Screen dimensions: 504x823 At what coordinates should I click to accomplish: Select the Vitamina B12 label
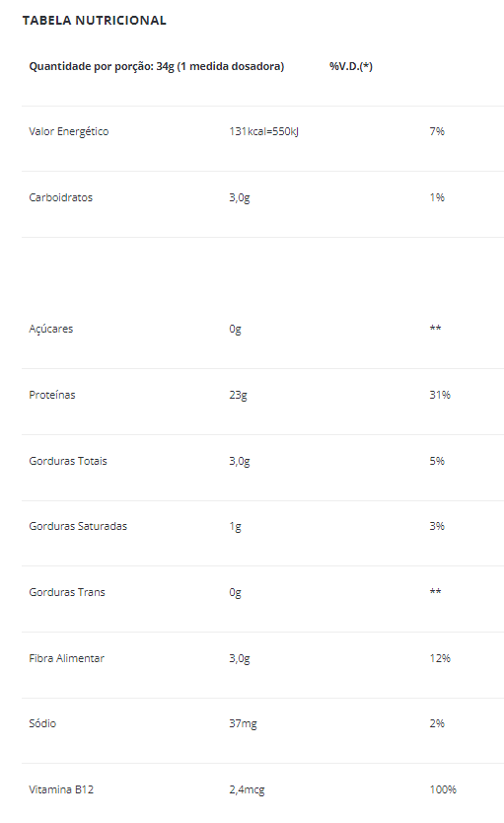point(61,789)
